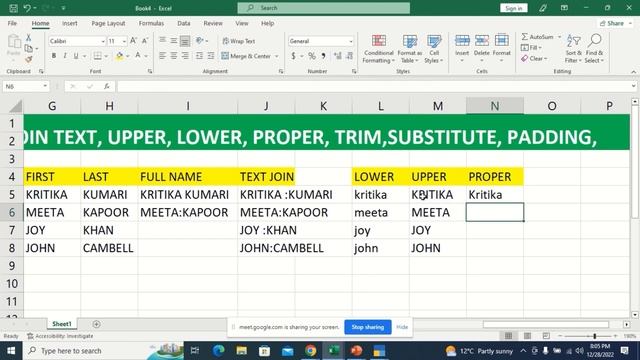Image resolution: width=640 pixels, height=360 pixels.
Task: Open the General number format dropdown
Action: click(x=351, y=41)
